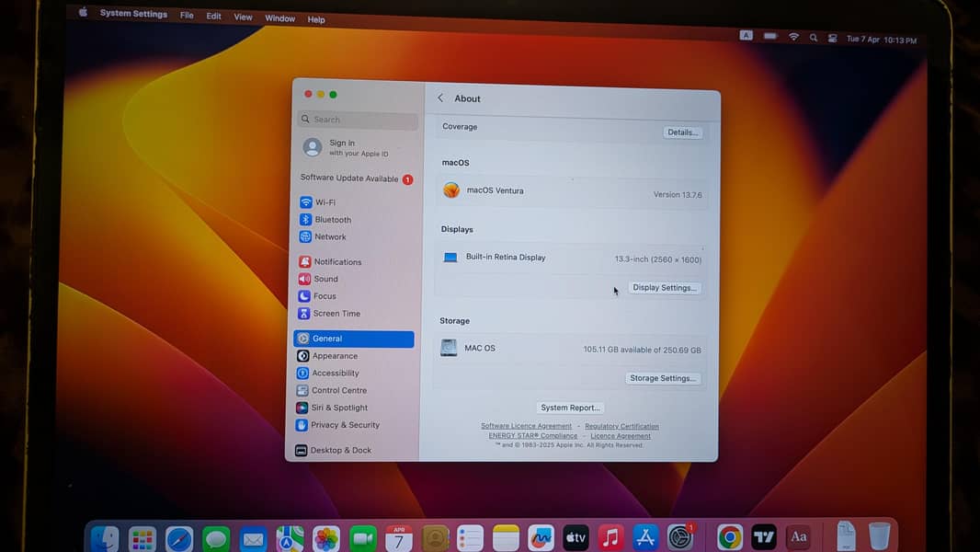Select Notifications in the sidebar
The height and width of the screenshot is (552, 980).
tap(336, 261)
